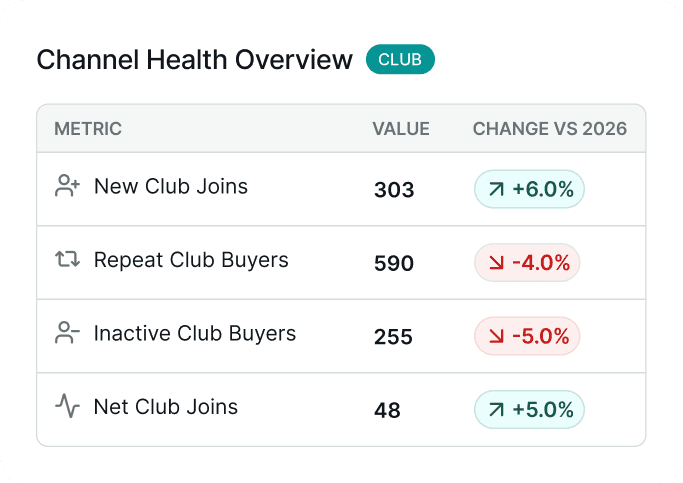
Task: Click the user-minus icon beside Inactive Club Buyers
Action: 68,333
